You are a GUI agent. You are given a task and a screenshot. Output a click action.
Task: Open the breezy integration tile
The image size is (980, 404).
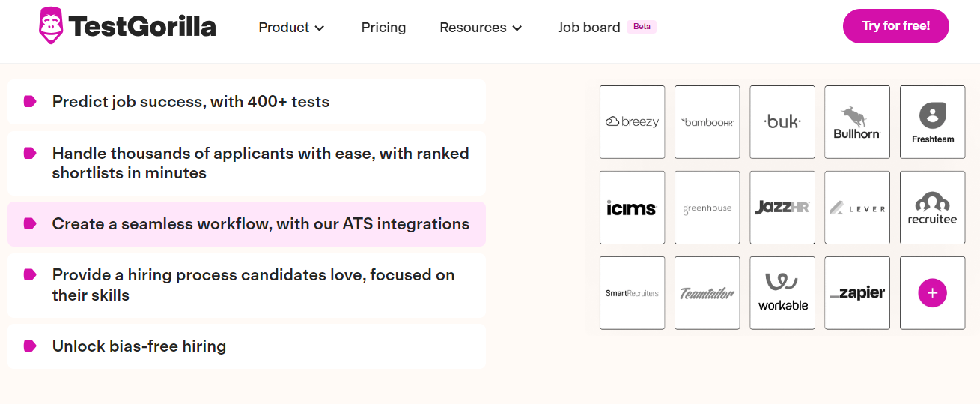click(632, 122)
